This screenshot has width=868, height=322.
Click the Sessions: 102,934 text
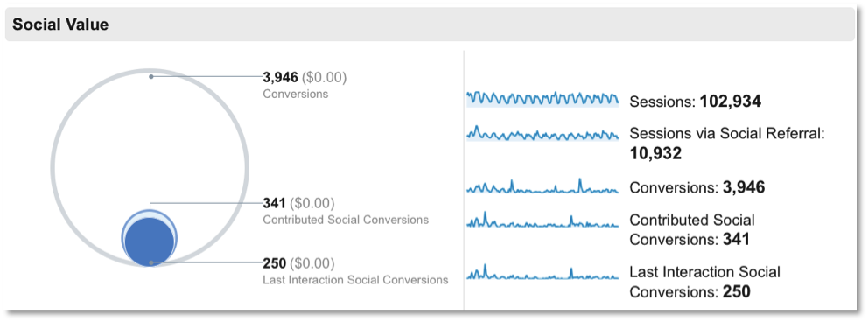(x=696, y=101)
